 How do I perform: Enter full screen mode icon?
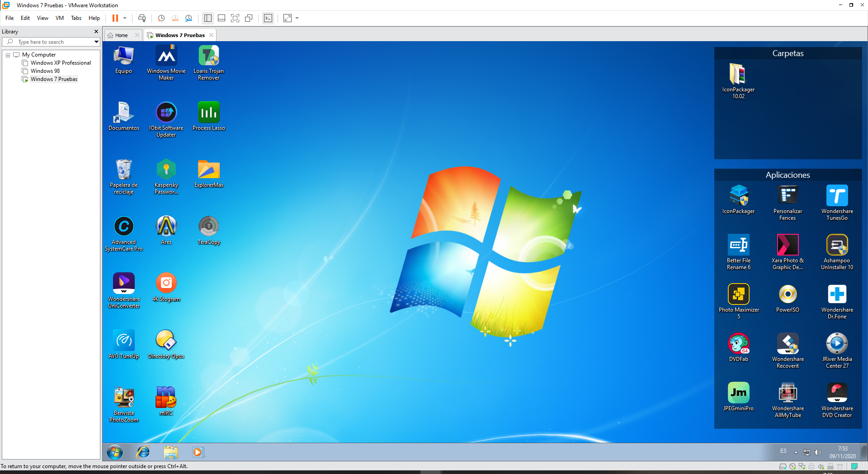[x=235, y=18]
